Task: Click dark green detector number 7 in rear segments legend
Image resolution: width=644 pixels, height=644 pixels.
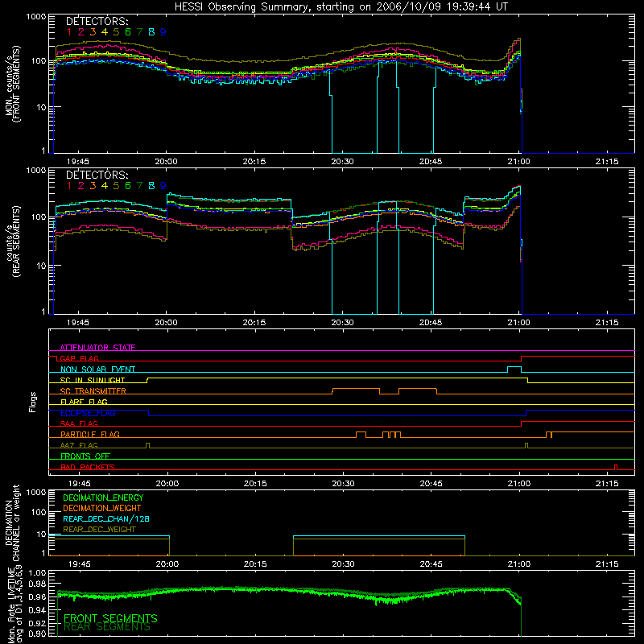Action: [139, 186]
